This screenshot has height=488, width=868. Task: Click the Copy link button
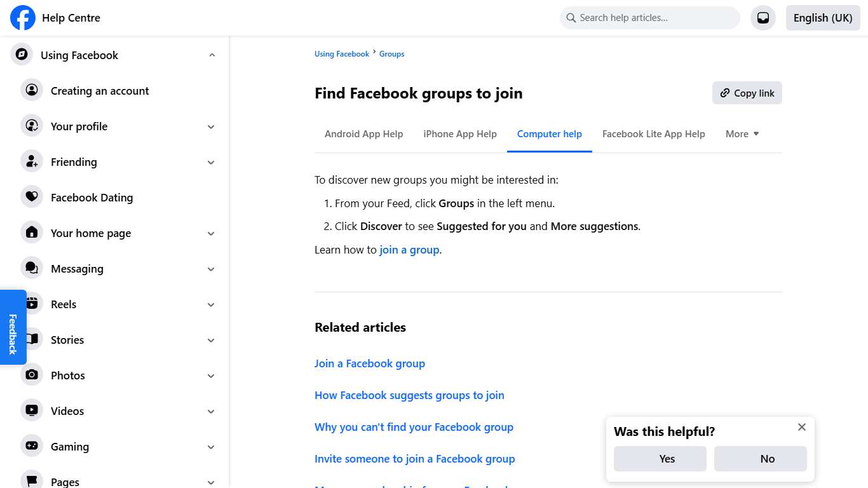pos(747,93)
